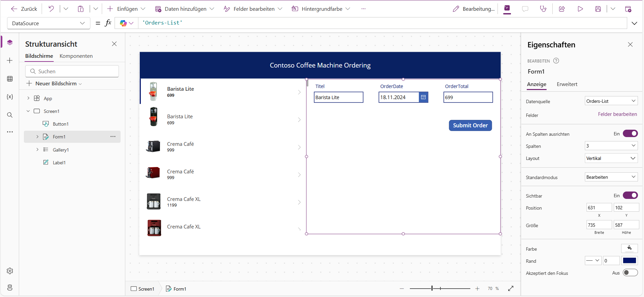Viewport: 644px width, 297px height.
Task: Open the Standardmodus Bearbeiten dropdown
Action: pyautogui.click(x=611, y=177)
